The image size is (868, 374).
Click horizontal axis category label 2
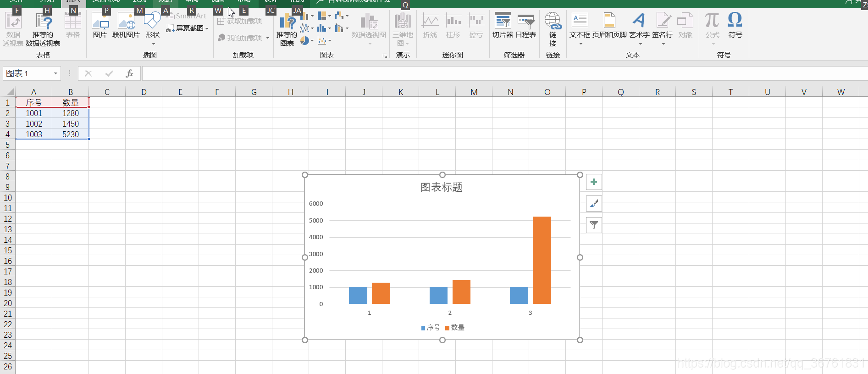[x=450, y=313]
